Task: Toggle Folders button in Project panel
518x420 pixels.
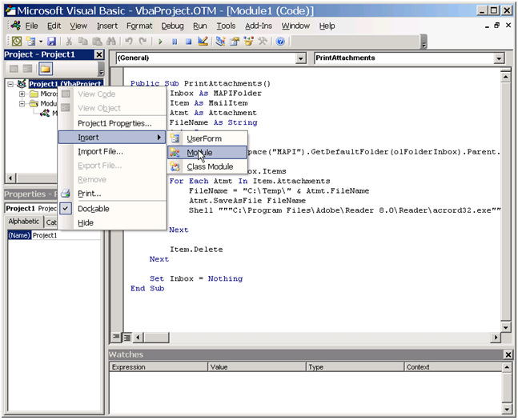Action: [x=46, y=69]
